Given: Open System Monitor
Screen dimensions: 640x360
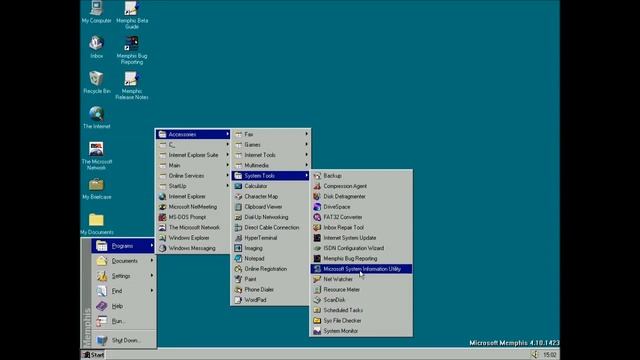Looking at the screenshot, I should point(361,331).
